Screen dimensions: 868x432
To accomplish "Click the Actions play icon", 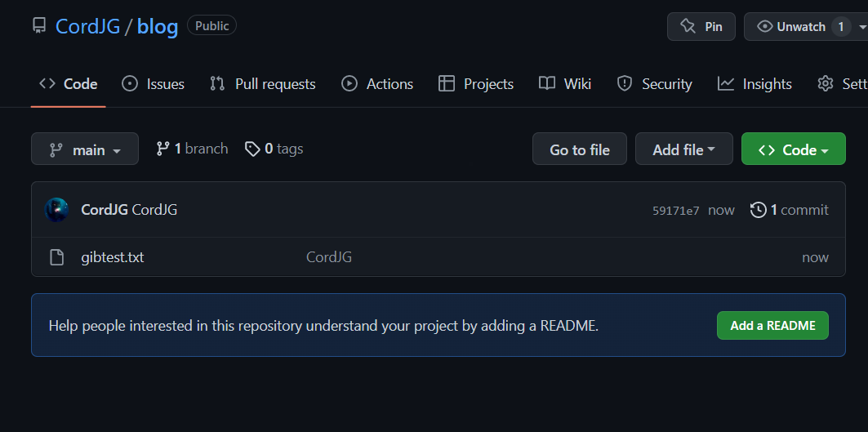I will coord(349,84).
